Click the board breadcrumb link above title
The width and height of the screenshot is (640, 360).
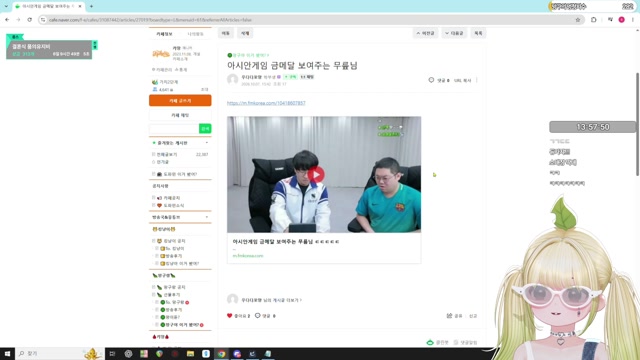click(249, 55)
